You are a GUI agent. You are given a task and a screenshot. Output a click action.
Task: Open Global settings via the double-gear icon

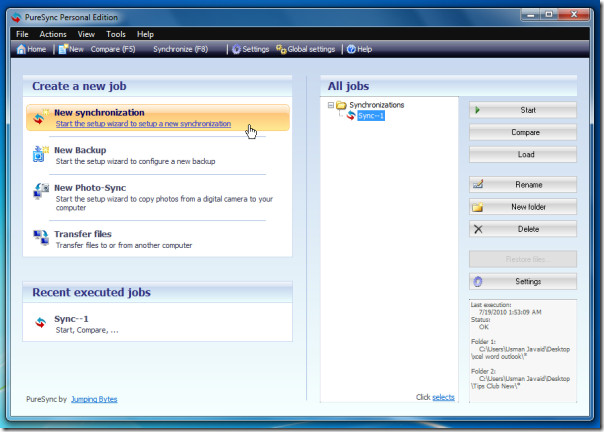(281, 49)
